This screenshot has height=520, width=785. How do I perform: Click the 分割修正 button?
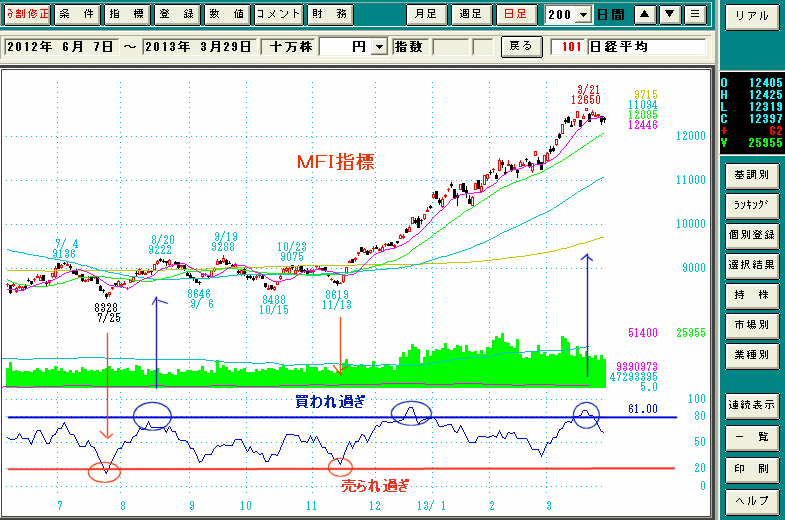[x=27, y=14]
